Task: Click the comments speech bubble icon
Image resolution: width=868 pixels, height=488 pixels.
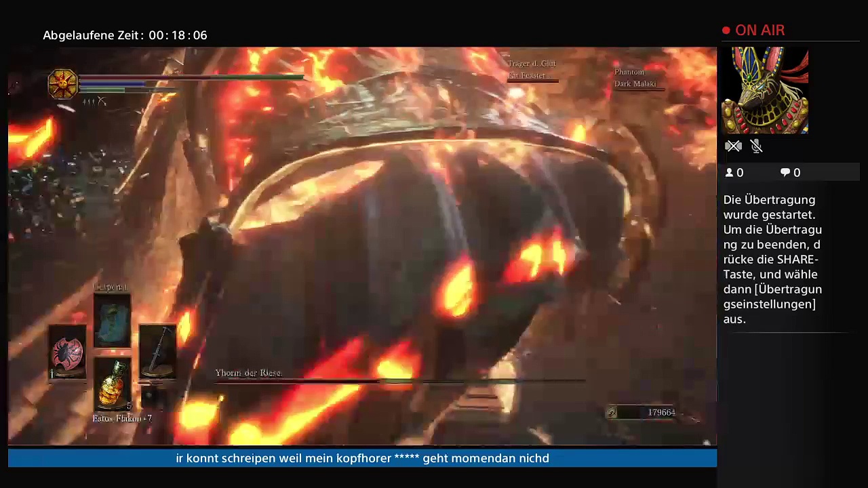Action: (785, 173)
